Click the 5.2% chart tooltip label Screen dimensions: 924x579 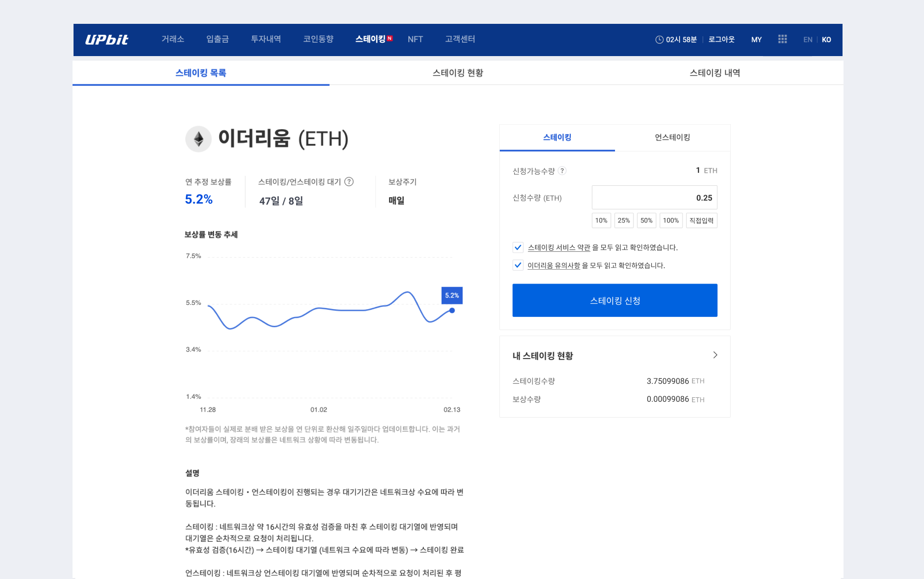[x=452, y=295]
